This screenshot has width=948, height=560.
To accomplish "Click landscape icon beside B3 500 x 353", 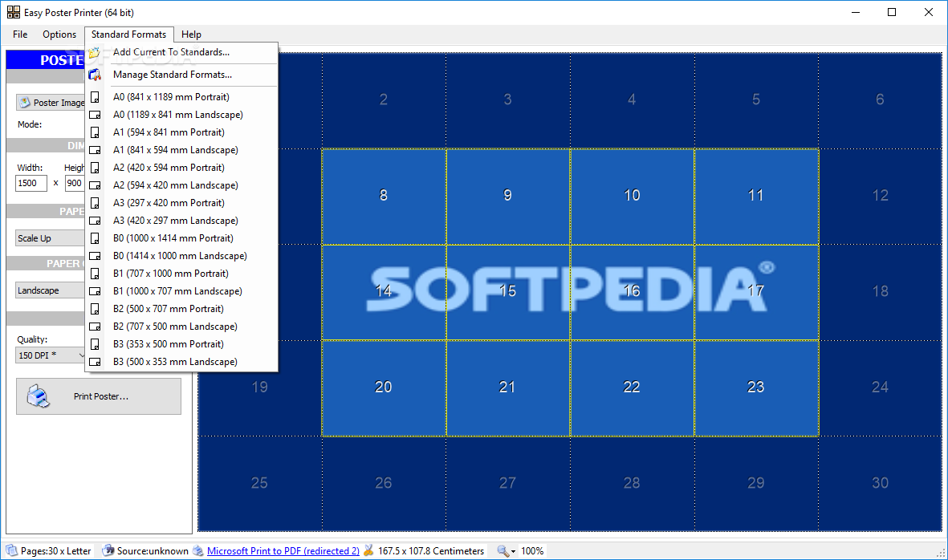I will (95, 362).
